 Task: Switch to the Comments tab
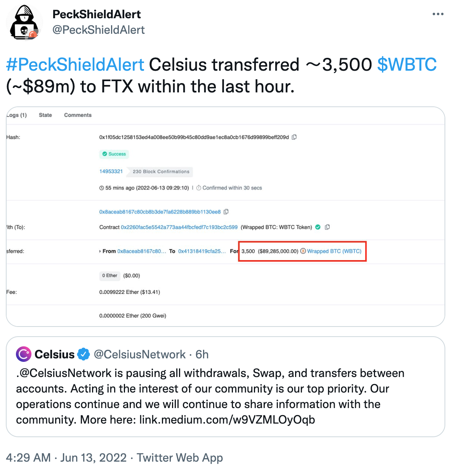point(78,115)
